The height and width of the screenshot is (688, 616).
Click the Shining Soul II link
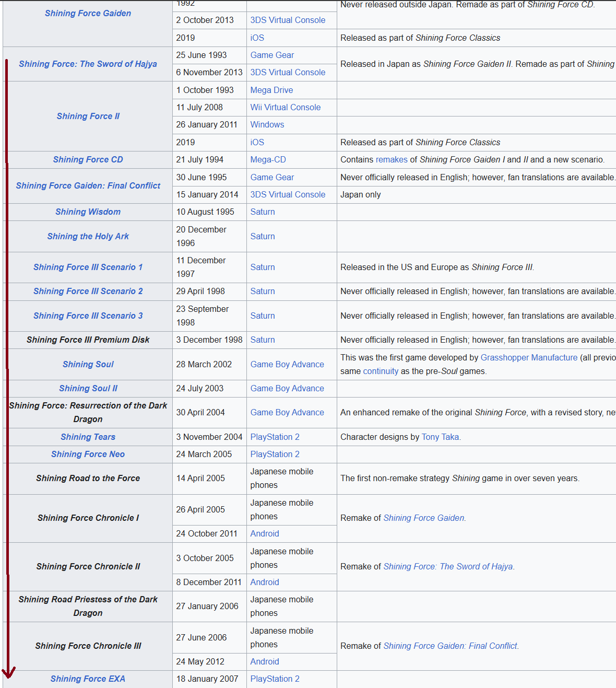click(x=88, y=389)
